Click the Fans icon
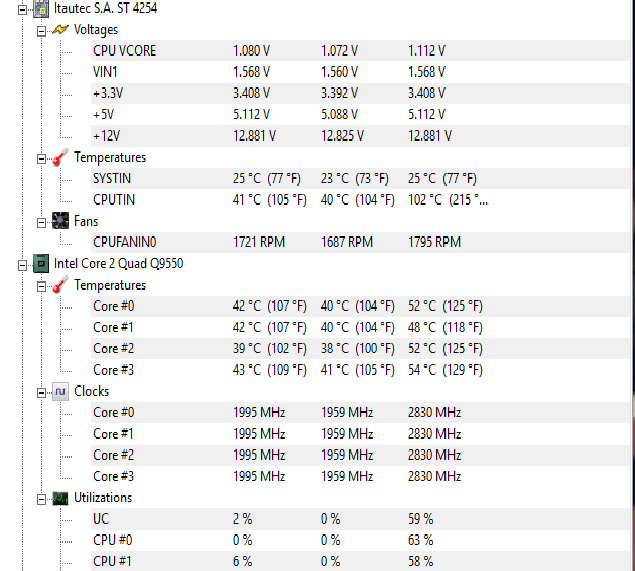 (x=60, y=221)
